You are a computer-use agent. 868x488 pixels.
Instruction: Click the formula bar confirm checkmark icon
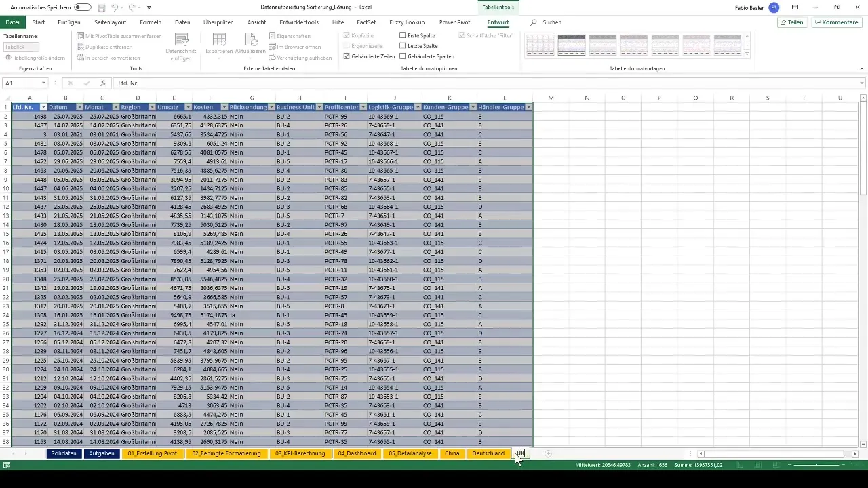click(86, 83)
